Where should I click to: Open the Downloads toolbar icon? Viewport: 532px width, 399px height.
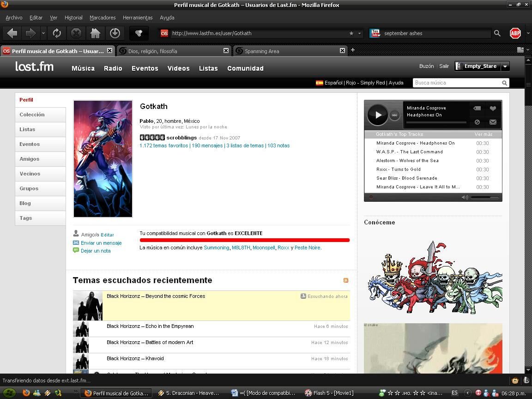(x=115, y=33)
